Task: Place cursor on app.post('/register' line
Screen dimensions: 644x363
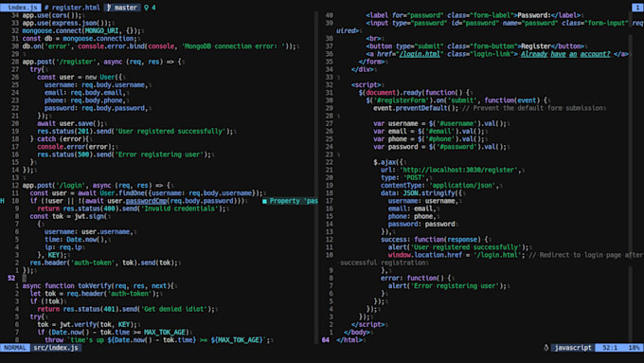Action: 102,62
